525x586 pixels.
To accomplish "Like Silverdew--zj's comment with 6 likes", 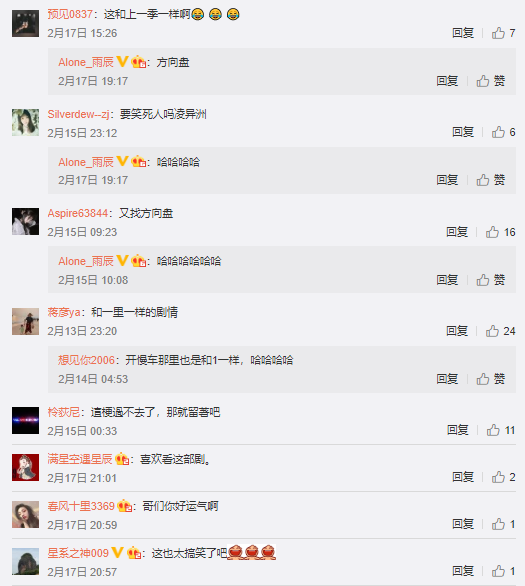I will 503,132.
